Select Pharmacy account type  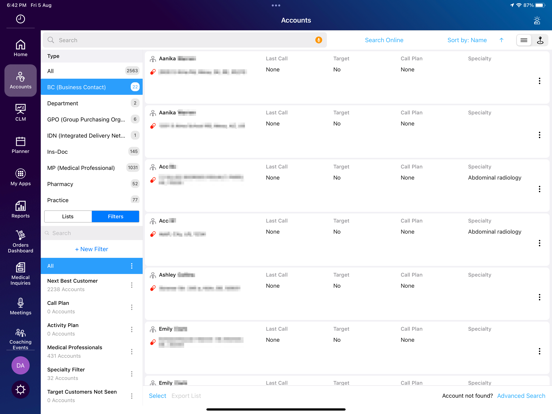[92, 184]
